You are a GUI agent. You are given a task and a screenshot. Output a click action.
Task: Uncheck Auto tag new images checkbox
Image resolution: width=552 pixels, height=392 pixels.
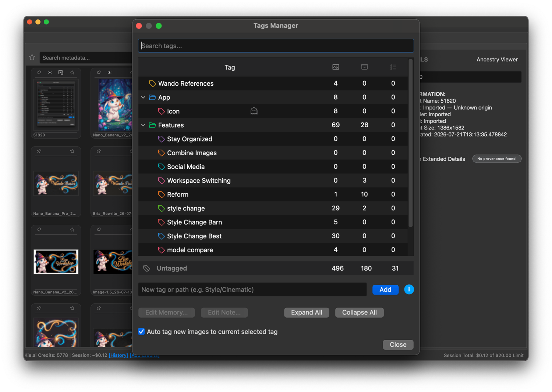coord(141,331)
